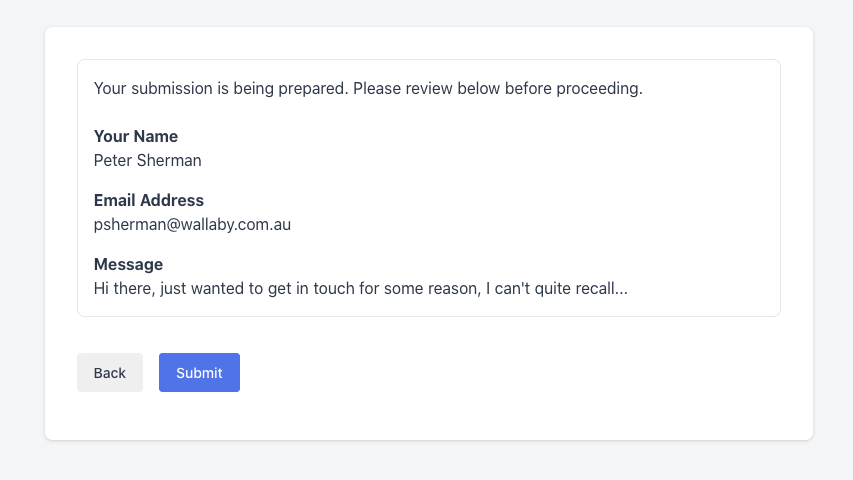853x480 pixels.
Task: Select the 'Your Name' label
Action: 136,136
